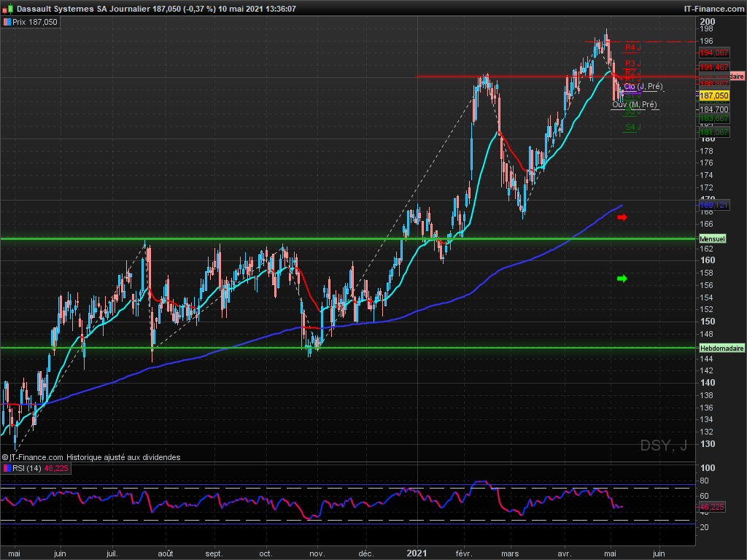Click the Ouv (M, Pré) label
This screenshot has width=747, height=560.
click(635, 104)
